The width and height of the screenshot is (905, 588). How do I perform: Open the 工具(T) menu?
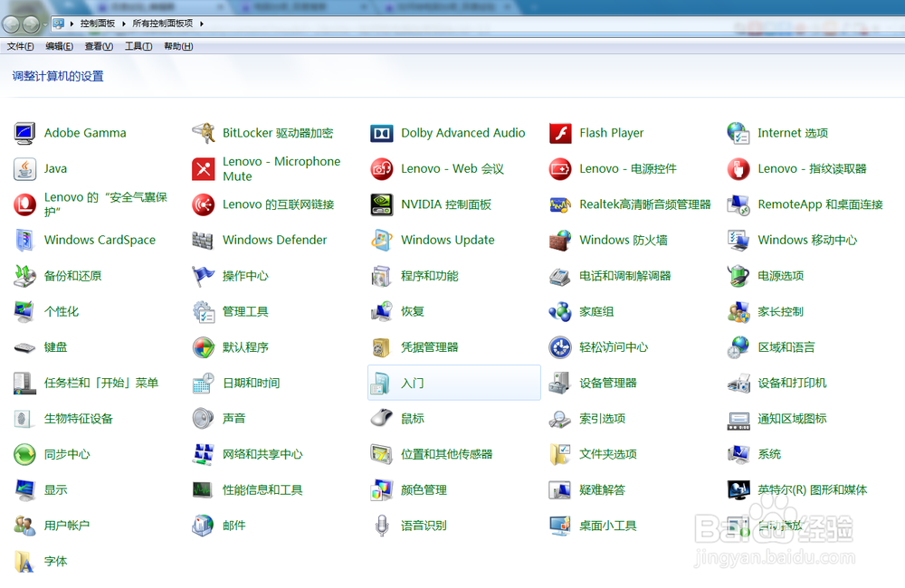point(138,46)
